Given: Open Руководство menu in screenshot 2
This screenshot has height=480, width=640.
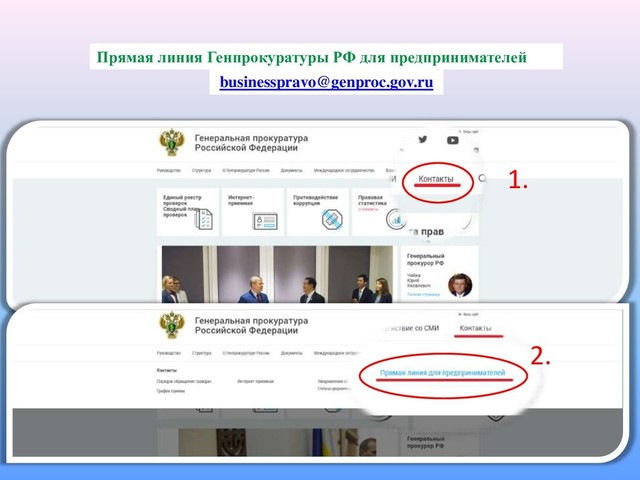Looking at the screenshot, I should (169, 353).
